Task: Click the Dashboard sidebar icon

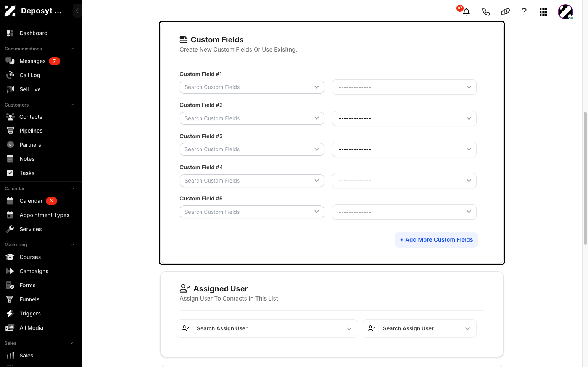Action: point(10,33)
